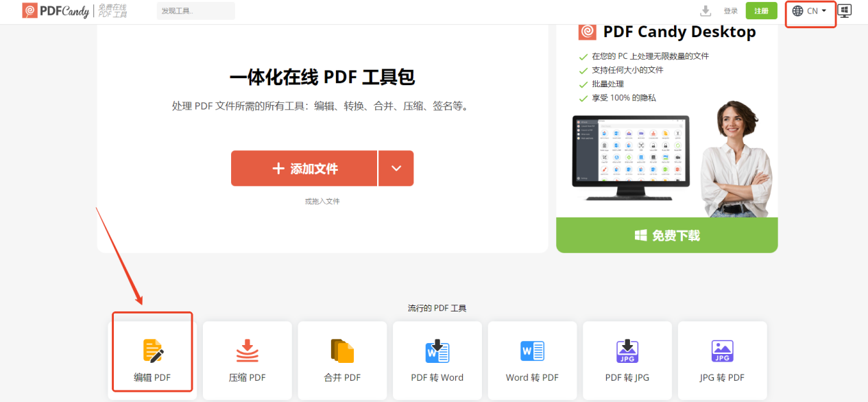Click the 登录 link

(x=731, y=11)
